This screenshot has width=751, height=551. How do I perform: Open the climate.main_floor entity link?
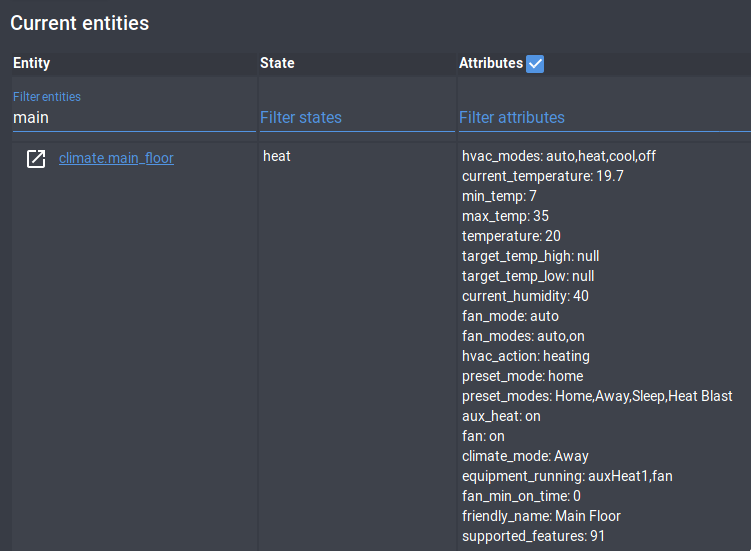pyautogui.click(x=116, y=158)
